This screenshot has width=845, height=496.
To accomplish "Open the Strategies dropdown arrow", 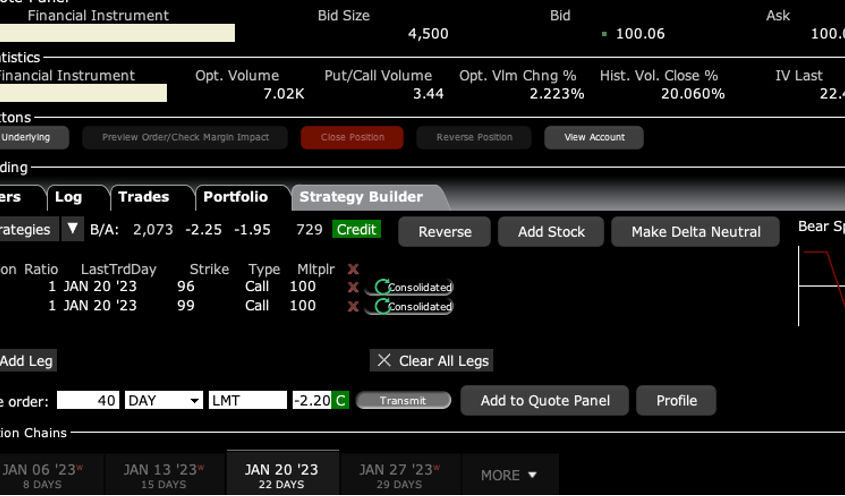I will 72,230.
